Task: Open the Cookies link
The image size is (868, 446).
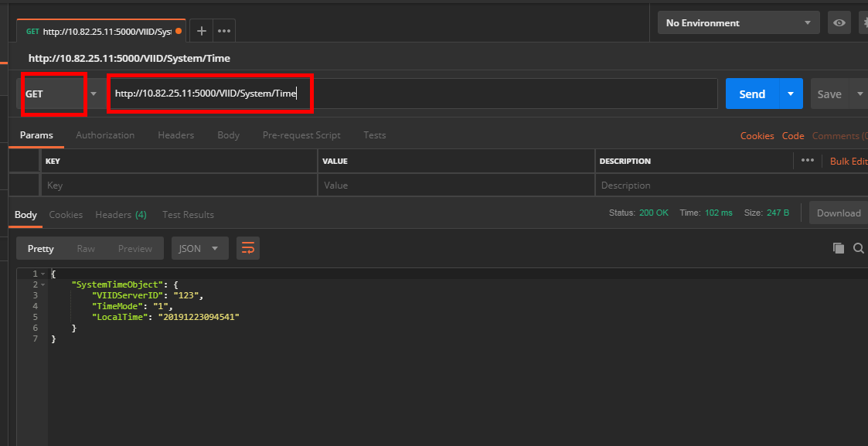Action: pos(757,135)
